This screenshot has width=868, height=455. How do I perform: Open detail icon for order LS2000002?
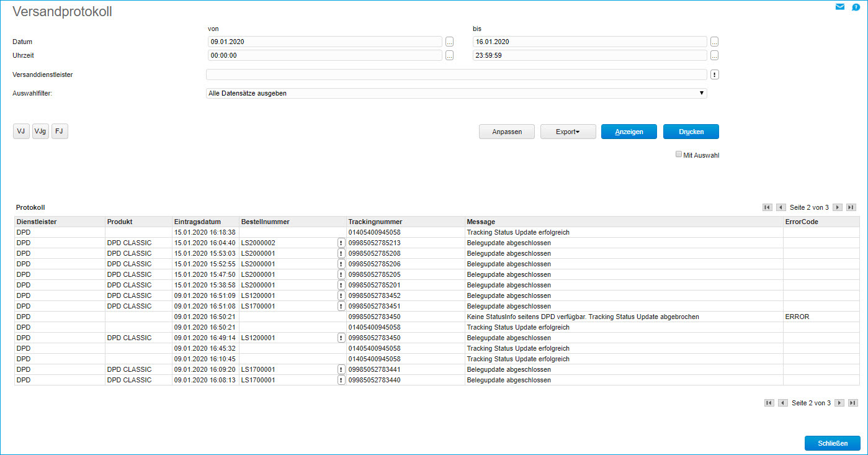[x=341, y=243]
